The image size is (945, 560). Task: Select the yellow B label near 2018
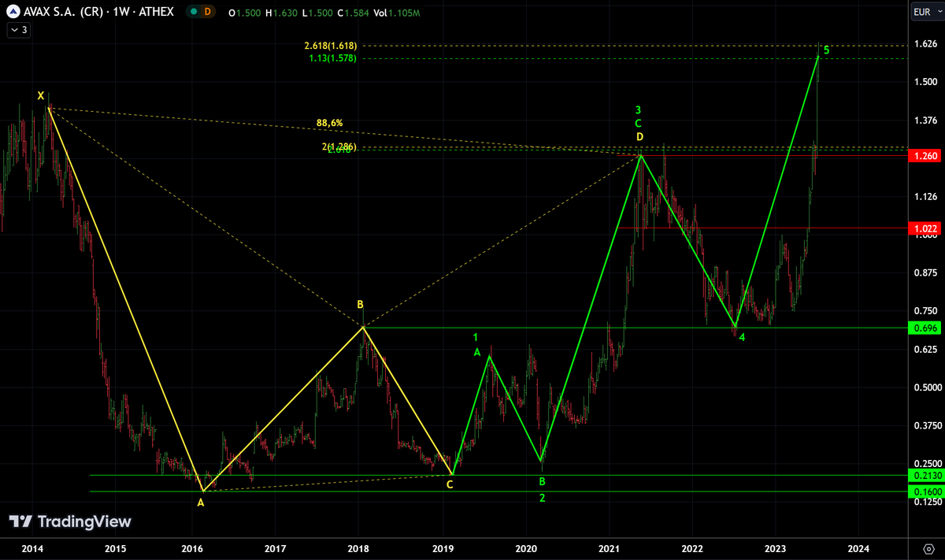point(360,304)
